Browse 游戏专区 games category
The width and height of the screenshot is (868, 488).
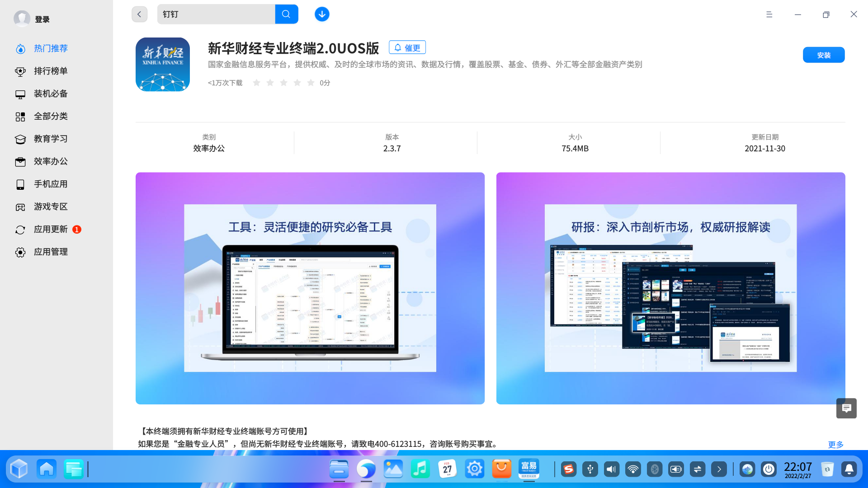point(51,206)
